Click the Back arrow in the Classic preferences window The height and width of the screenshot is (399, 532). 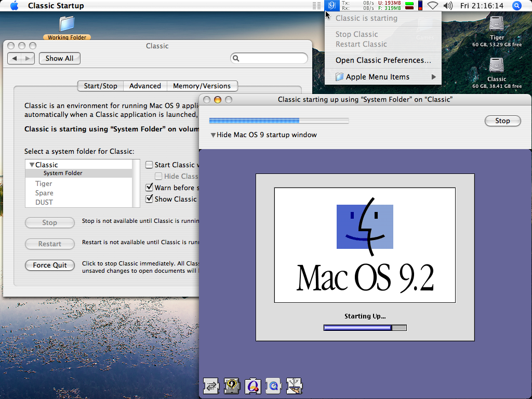(14, 58)
